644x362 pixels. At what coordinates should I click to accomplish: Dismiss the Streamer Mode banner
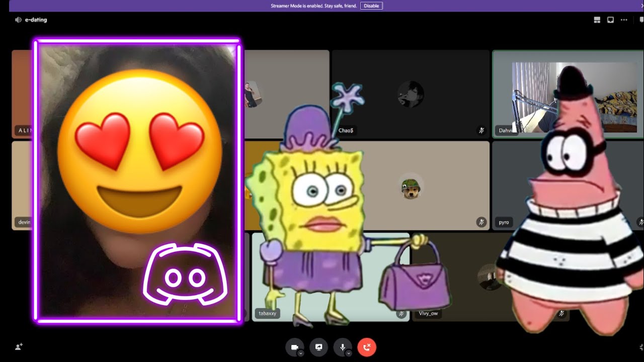tap(641, 6)
